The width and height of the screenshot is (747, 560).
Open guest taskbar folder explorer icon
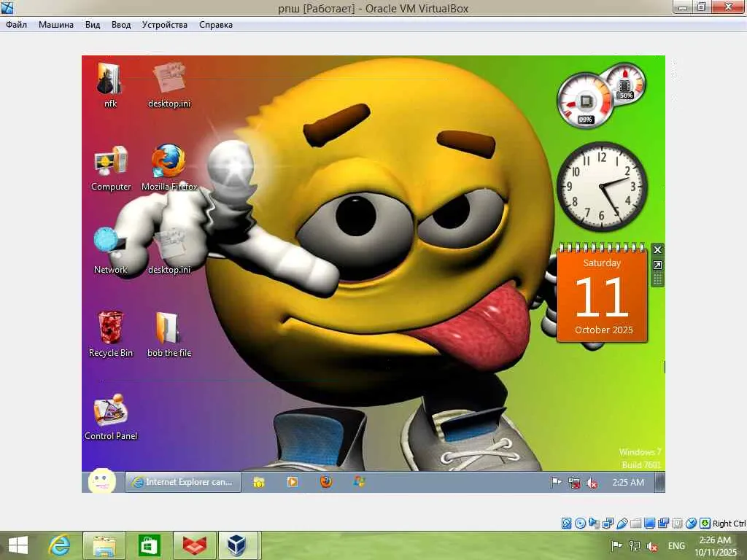(259, 482)
